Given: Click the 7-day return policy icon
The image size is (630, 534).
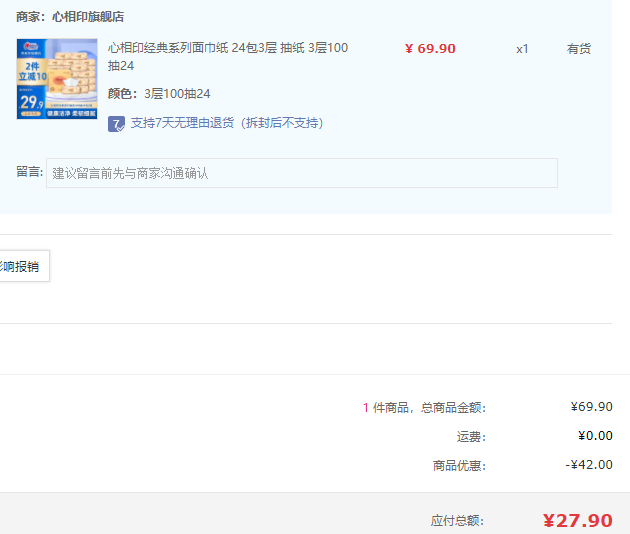Looking at the screenshot, I should pyautogui.click(x=116, y=124).
